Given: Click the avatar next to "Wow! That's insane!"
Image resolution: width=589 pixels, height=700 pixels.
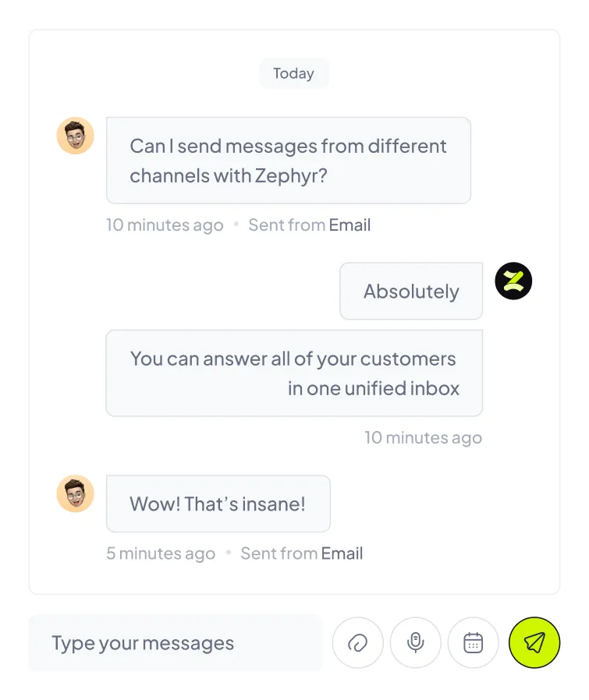Looking at the screenshot, I should pos(76,494).
